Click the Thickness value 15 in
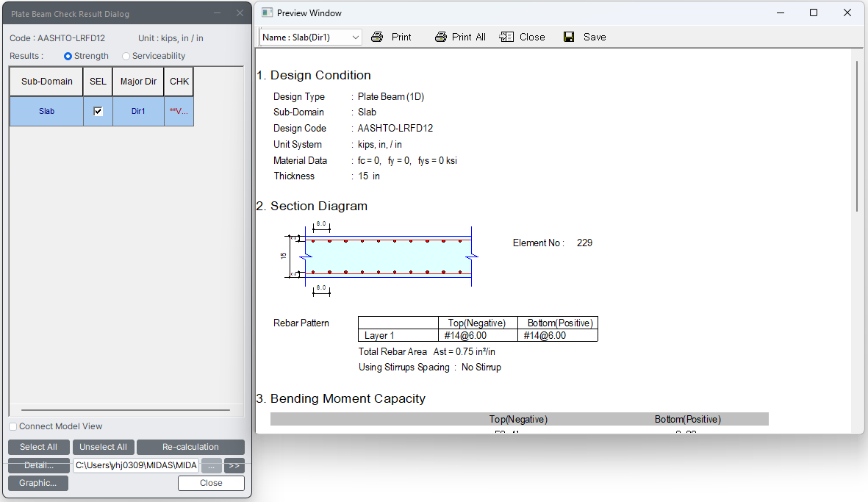The height and width of the screenshot is (502, 868). (x=369, y=176)
